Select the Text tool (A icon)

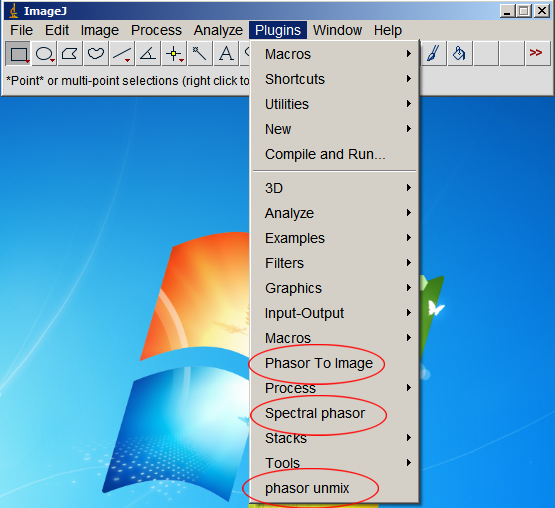pos(226,53)
